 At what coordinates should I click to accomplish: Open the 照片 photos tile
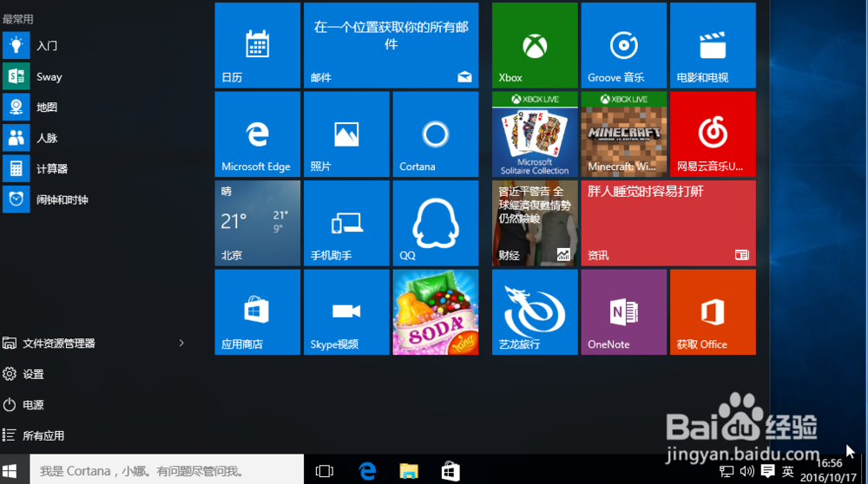click(346, 134)
